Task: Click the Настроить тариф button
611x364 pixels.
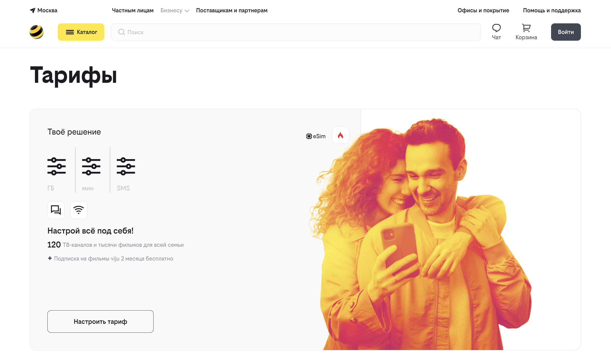Action: pyautogui.click(x=100, y=322)
